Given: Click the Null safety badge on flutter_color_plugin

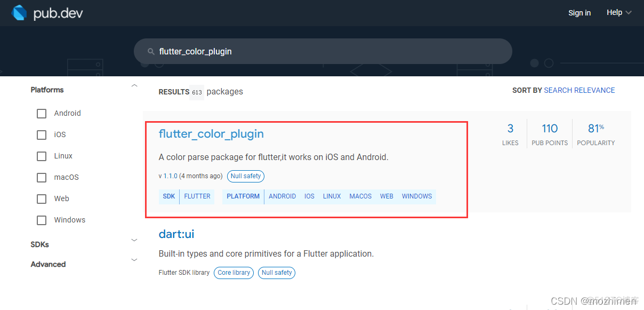Looking at the screenshot, I should (x=245, y=176).
